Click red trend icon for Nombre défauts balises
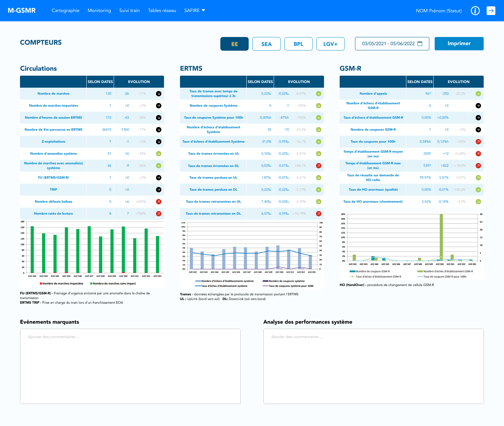 159,202
